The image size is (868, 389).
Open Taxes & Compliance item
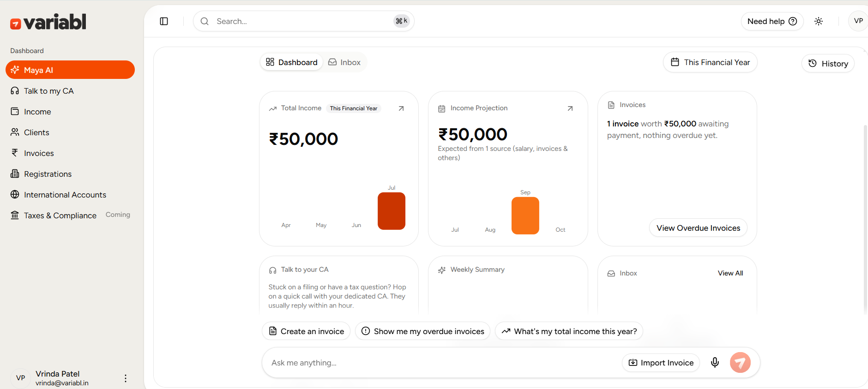(x=70, y=215)
